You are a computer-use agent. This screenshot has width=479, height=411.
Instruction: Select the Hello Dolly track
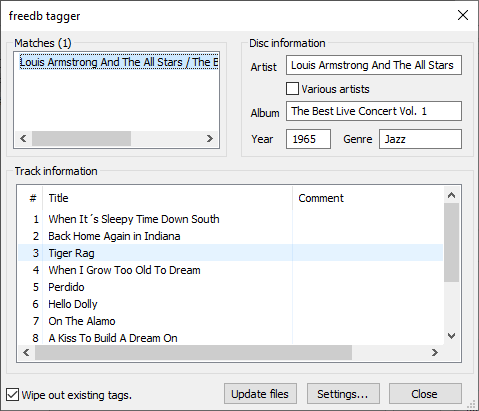click(x=230, y=304)
